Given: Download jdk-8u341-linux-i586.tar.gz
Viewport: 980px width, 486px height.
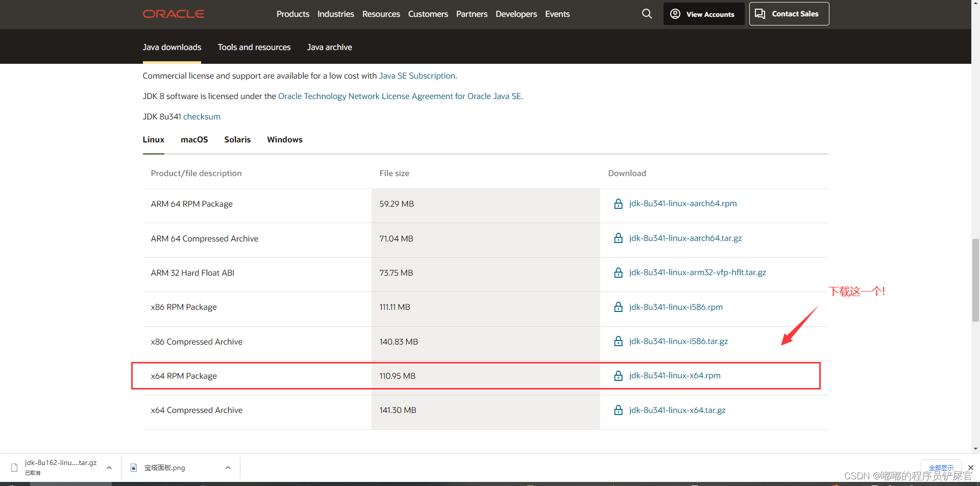Looking at the screenshot, I should (678, 341).
